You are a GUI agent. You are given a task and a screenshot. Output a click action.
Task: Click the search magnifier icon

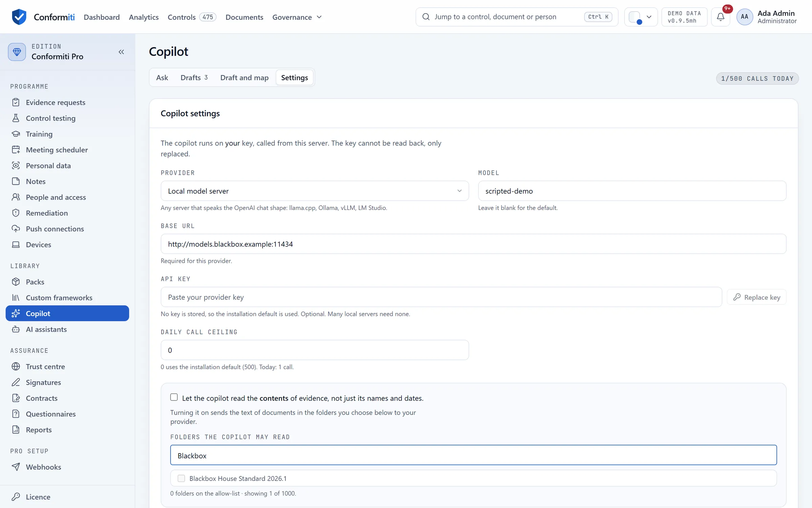[426, 17]
